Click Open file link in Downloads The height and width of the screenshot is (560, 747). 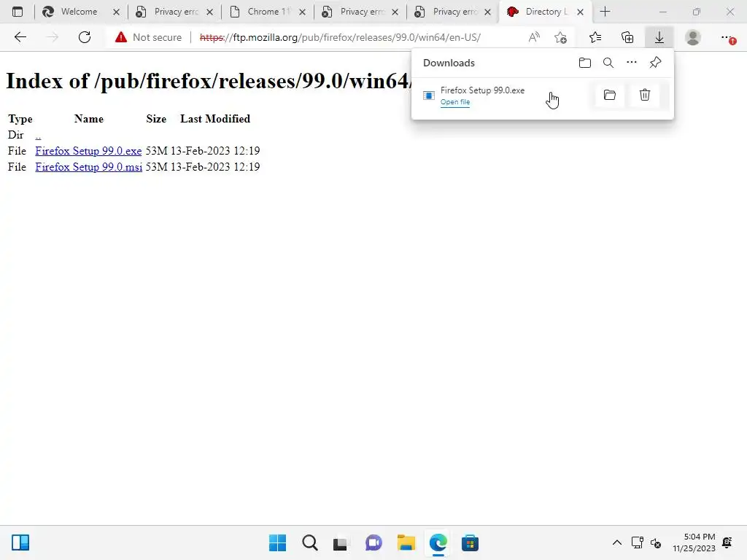pos(455,102)
